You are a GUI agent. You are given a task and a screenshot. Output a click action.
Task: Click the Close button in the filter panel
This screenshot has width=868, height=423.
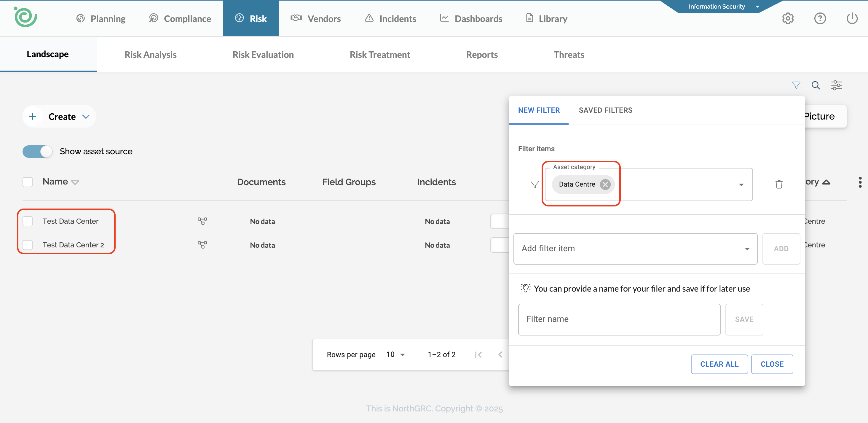772,364
